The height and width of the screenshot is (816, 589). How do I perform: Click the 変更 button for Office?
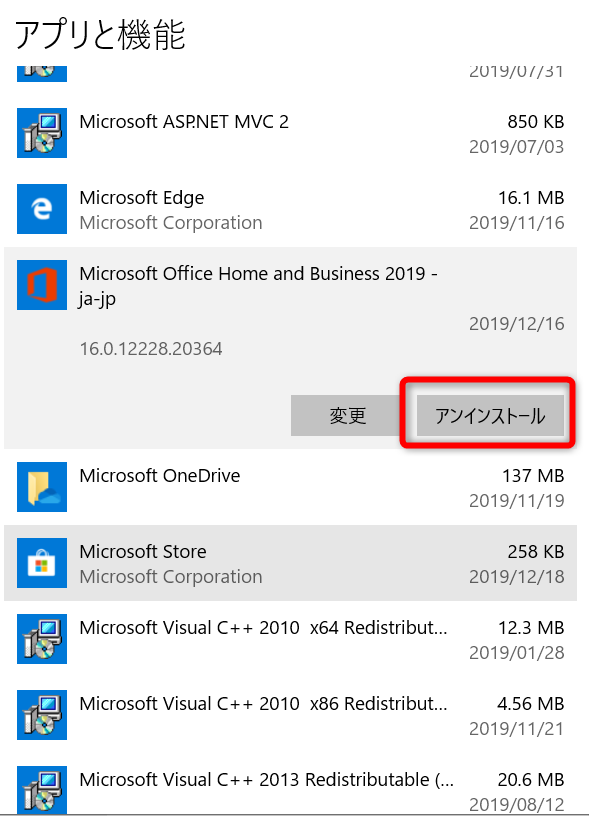coord(348,415)
